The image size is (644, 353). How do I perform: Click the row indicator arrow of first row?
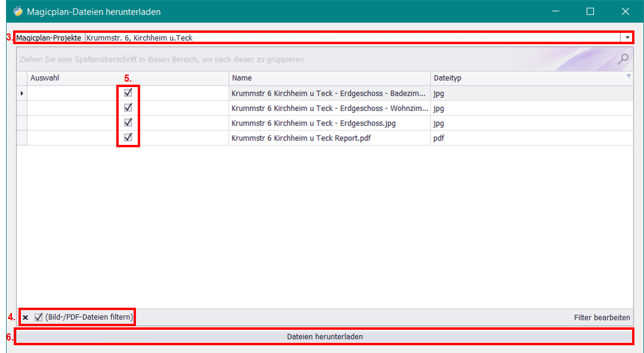22,94
